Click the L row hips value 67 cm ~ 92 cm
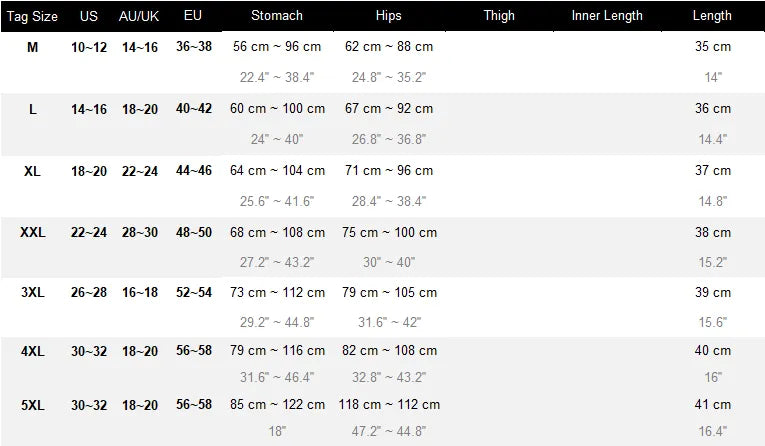Image resolution: width=765 pixels, height=446 pixels. tap(389, 108)
